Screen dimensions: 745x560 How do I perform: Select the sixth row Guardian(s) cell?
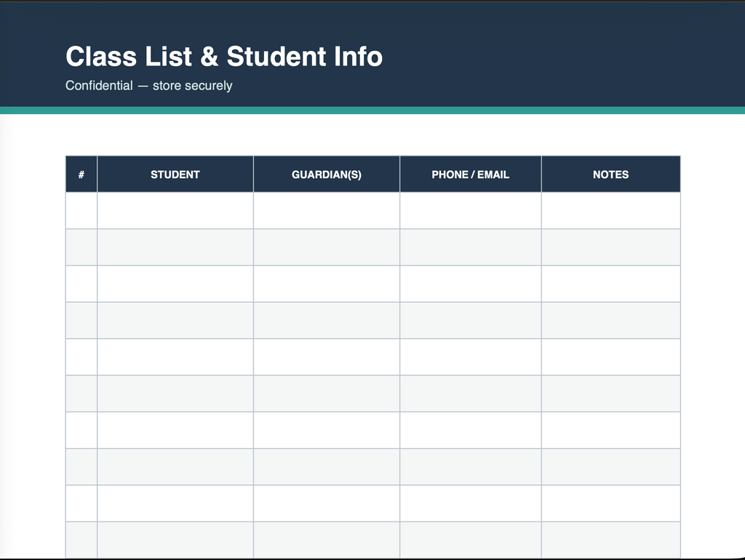pyautogui.click(x=327, y=393)
